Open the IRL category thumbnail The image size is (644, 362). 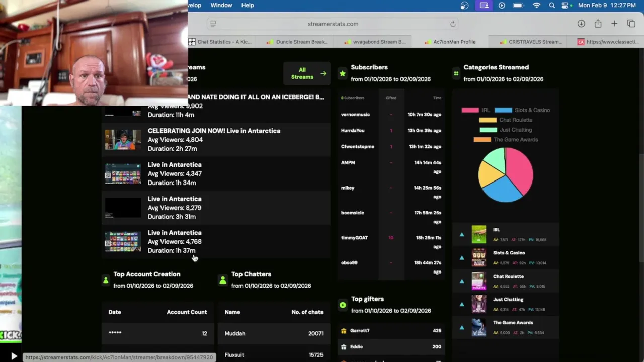coord(479,234)
